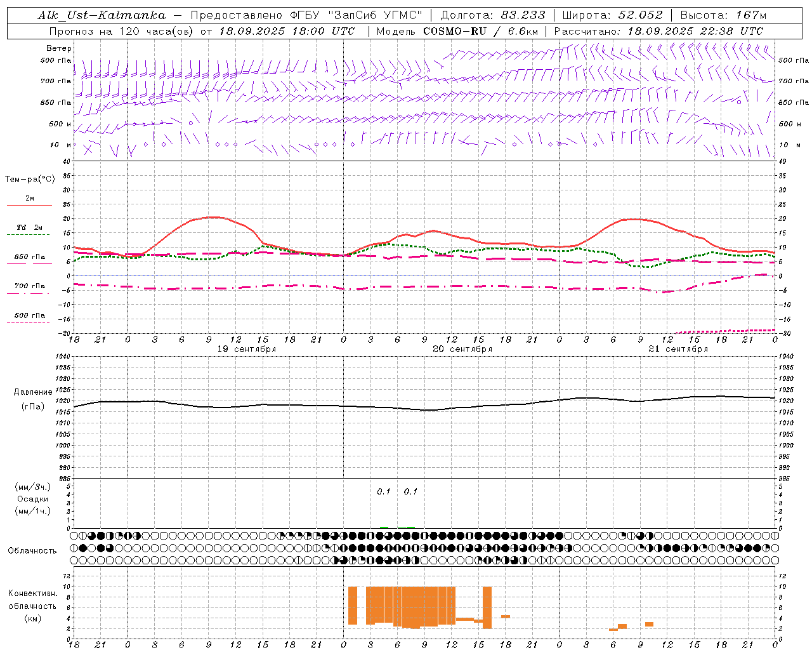Click the Ветер wind section label
Screen dimensions: 812x650
(x=59, y=48)
